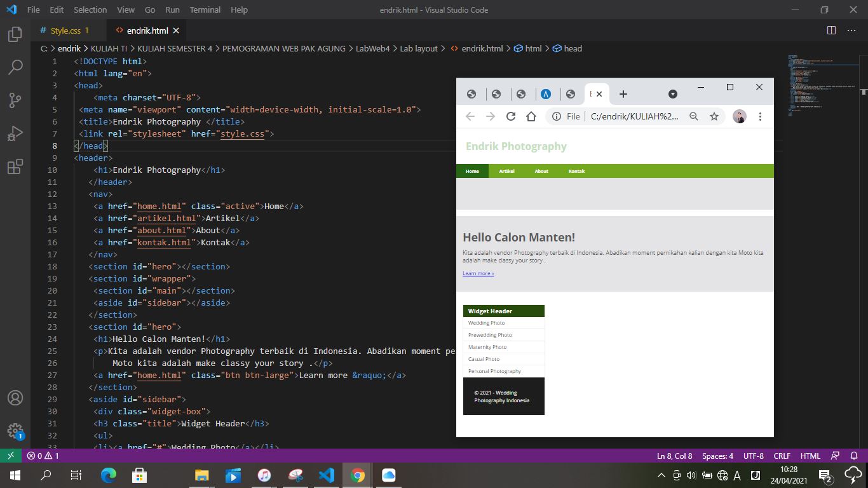Open a new tab in Chrome

click(623, 94)
